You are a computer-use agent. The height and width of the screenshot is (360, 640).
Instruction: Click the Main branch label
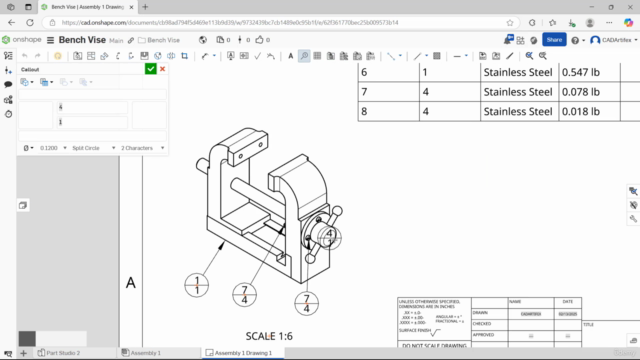(116, 40)
